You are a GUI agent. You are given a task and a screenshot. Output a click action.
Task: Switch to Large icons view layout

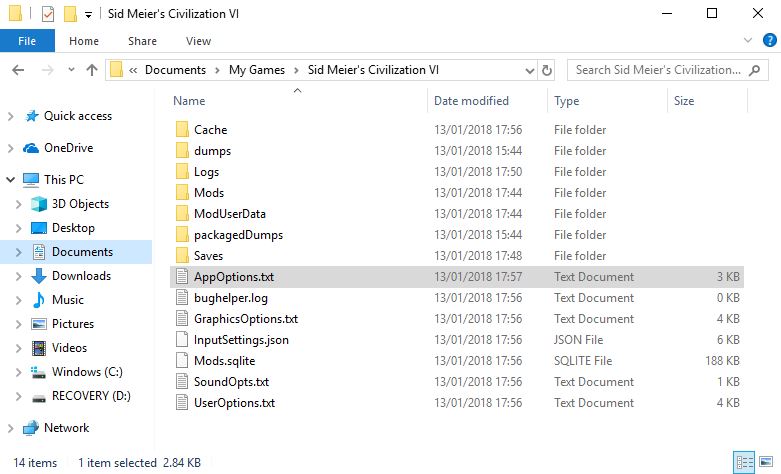[x=766, y=463]
